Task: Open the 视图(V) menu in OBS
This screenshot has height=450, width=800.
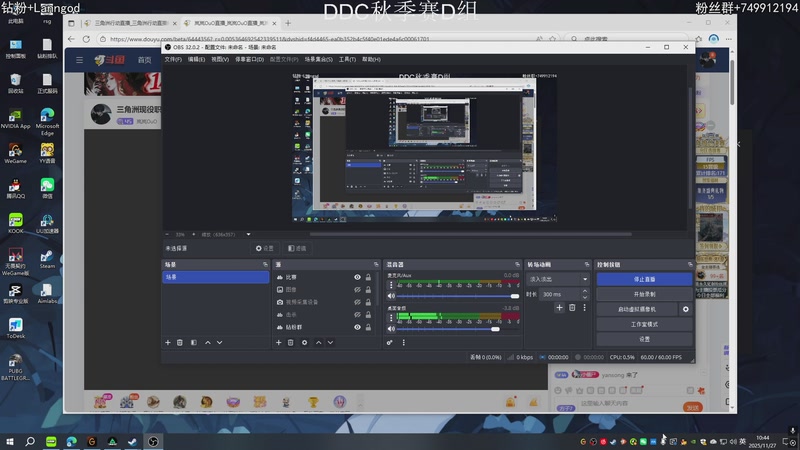Action: click(x=220, y=59)
